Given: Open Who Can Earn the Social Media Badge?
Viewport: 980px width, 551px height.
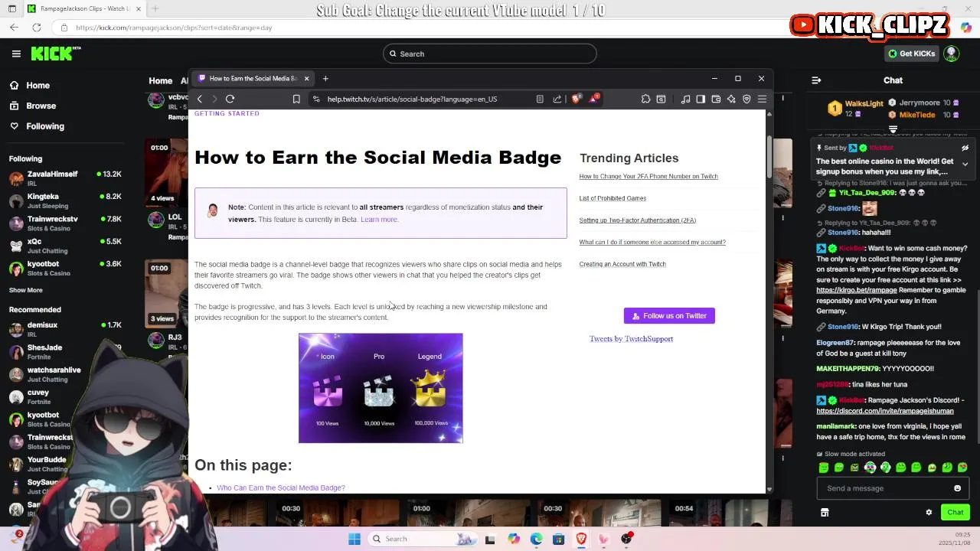Looking at the screenshot, I should click(280, 487).
